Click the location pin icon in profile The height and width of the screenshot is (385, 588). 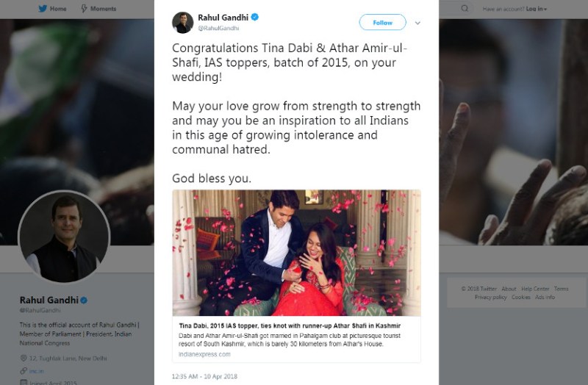(23, 358)
